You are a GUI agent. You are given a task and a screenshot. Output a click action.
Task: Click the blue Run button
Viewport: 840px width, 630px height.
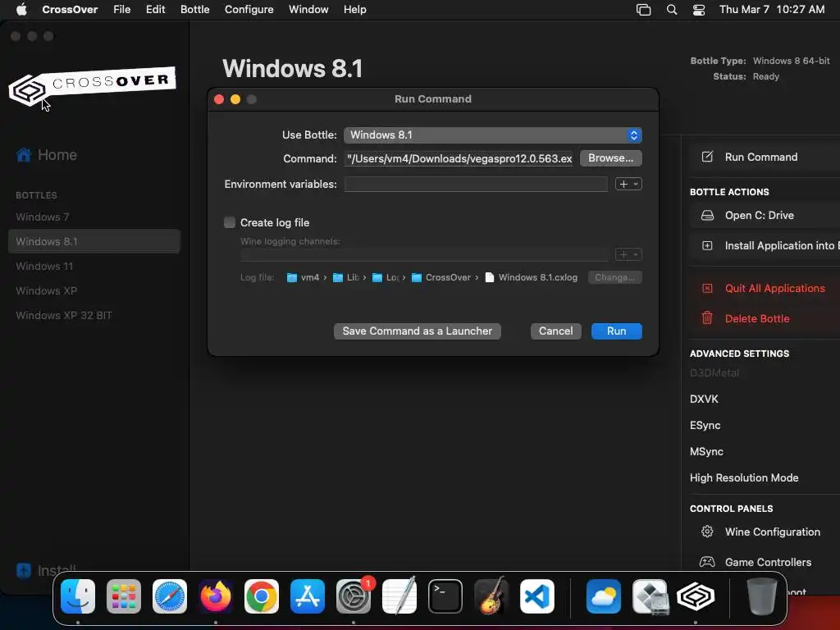[617, 331]
